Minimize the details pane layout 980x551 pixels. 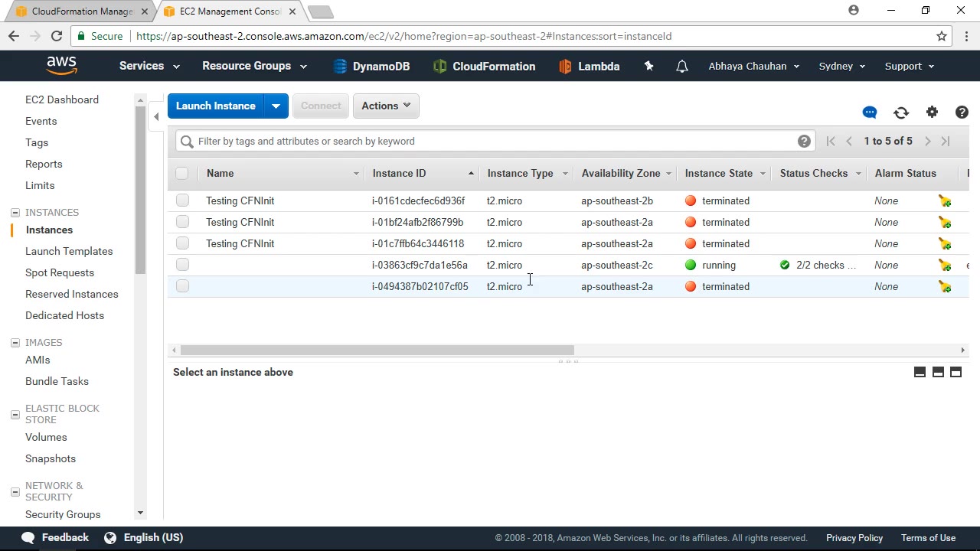[920, 372]
